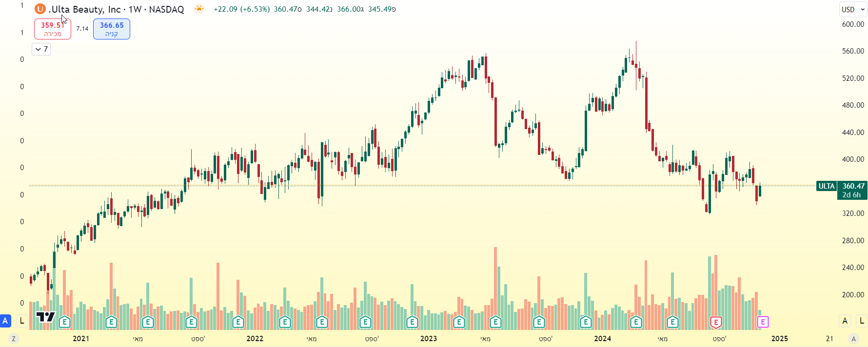Image resolution: width=868 pixels, height=347 pixels.
Task: Click the market status sun icon
Action: click(199, 9)
